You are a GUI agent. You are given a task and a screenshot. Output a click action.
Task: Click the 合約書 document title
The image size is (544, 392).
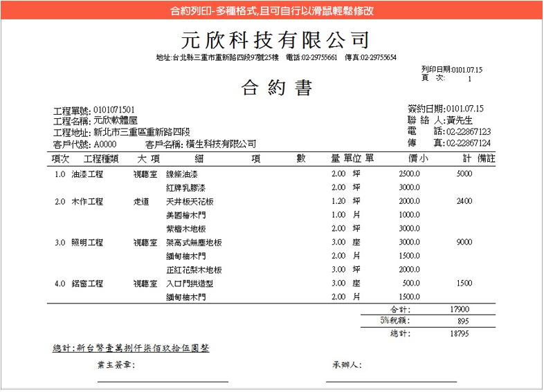point(277,88)
